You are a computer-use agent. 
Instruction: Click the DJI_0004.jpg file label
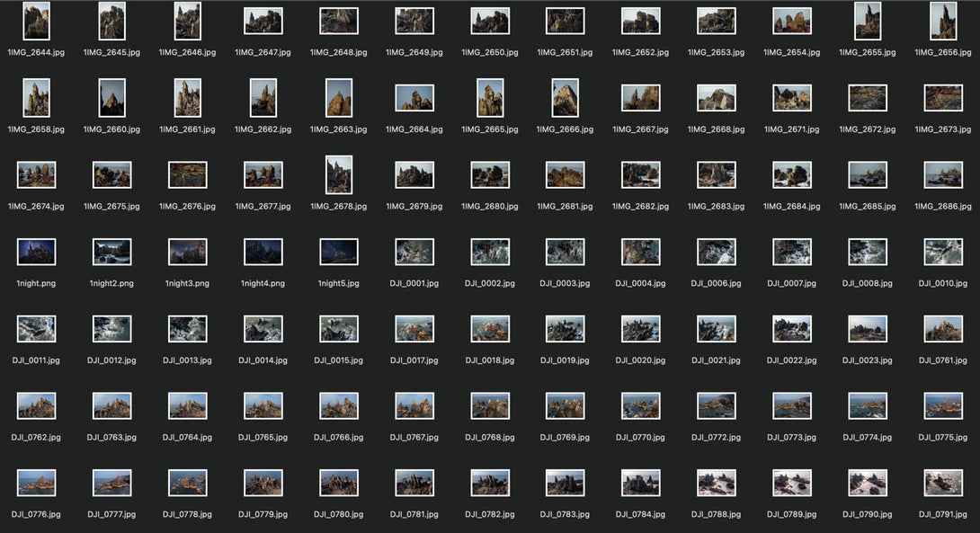pos(641,283)
